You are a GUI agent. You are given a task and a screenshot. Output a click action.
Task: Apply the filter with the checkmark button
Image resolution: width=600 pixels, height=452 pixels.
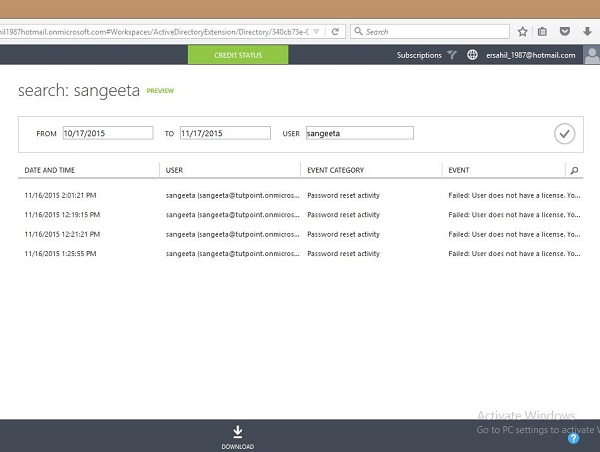click(x=564, y=134)
